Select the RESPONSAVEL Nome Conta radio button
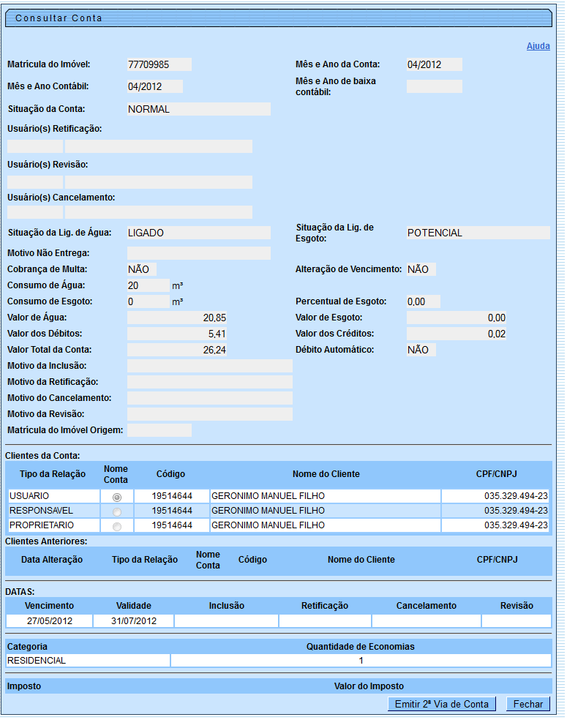 pos(117,511)
